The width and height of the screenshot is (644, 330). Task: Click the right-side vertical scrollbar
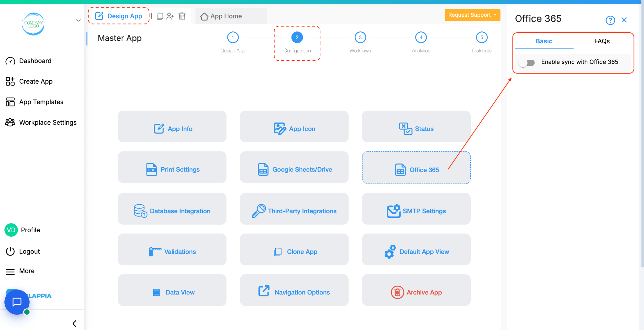coord(642,135)
